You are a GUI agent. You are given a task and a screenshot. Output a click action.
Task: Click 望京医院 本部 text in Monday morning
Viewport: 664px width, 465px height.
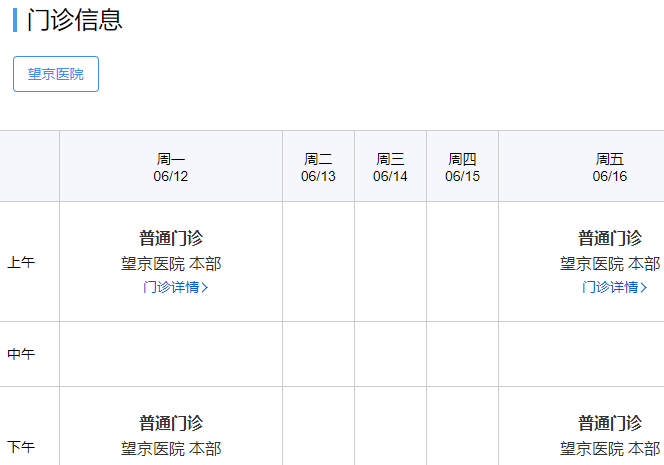click(171, 264)
